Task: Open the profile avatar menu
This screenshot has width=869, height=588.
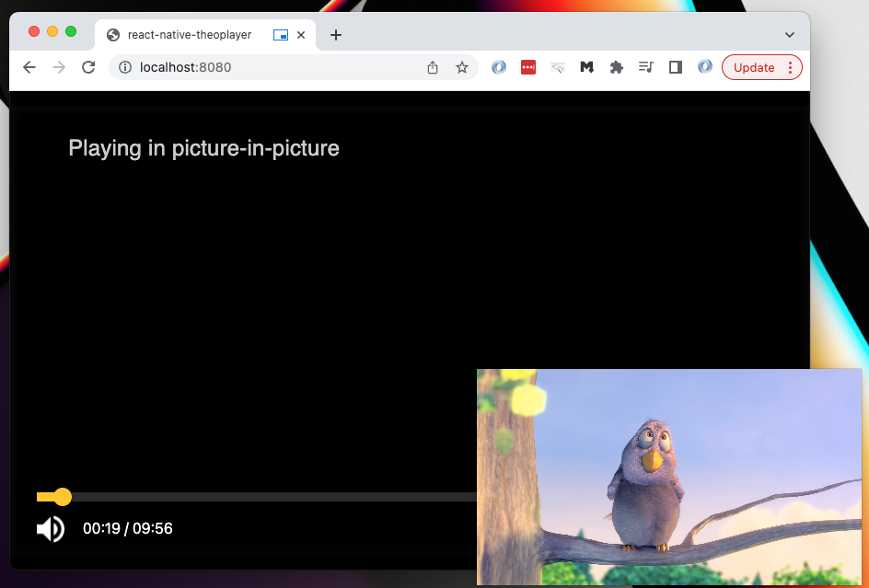Action: [x=705, y=67]
